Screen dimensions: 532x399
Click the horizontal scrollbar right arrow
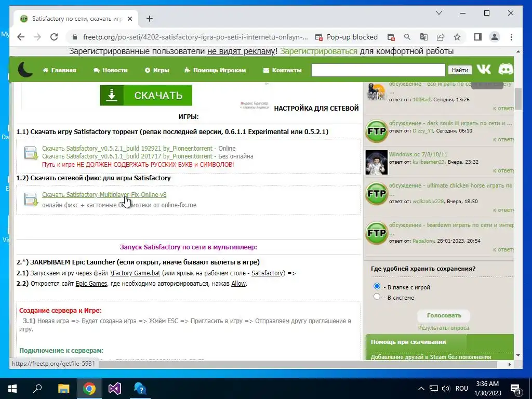point(510,364)
